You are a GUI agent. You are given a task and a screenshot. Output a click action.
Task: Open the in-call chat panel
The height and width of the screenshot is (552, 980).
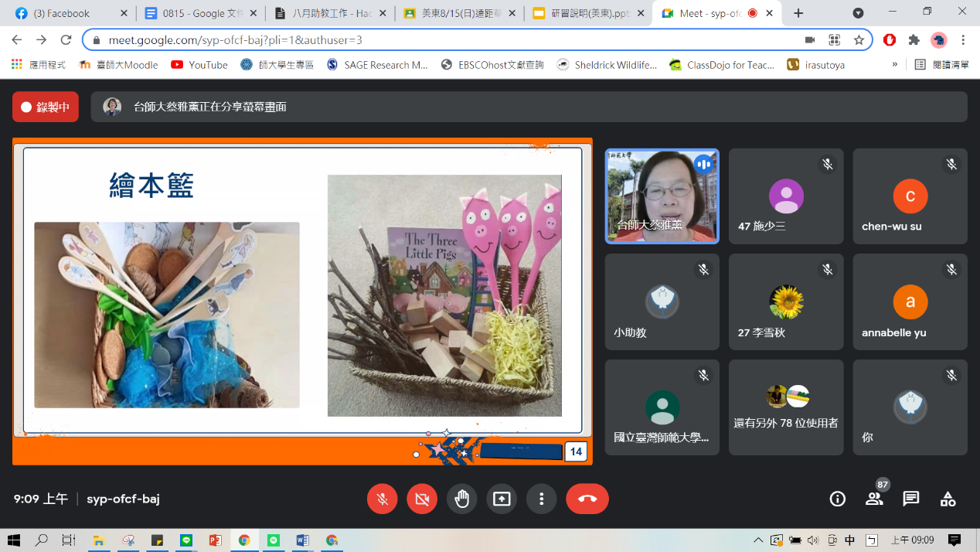(910, 499)
